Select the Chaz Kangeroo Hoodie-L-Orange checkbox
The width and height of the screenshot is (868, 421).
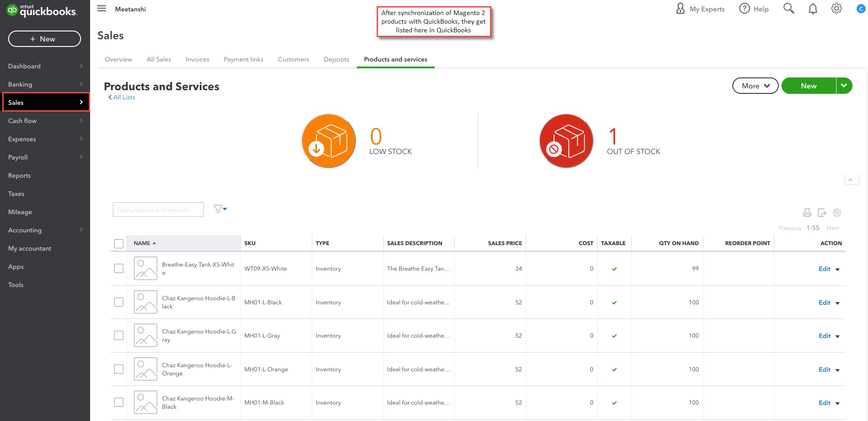[x=119, y=369]
